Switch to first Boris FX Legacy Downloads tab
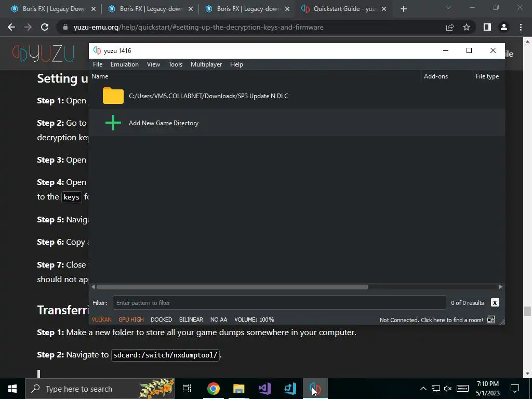Image resolution: width=532 pixels, height=399 pixels. coord(54,9)
